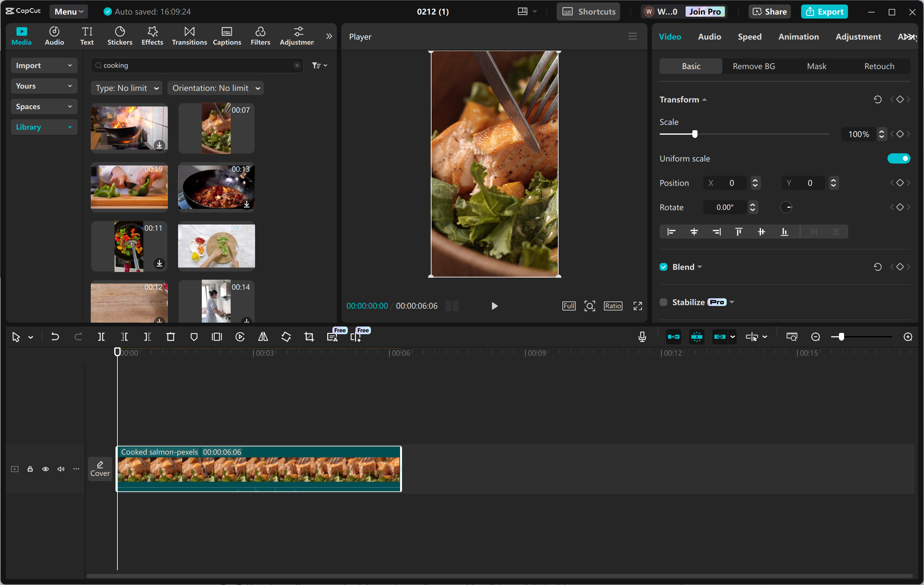Screen dimensions: 924x585
Task: Collapse the Transform section
Action: point(705,99)
